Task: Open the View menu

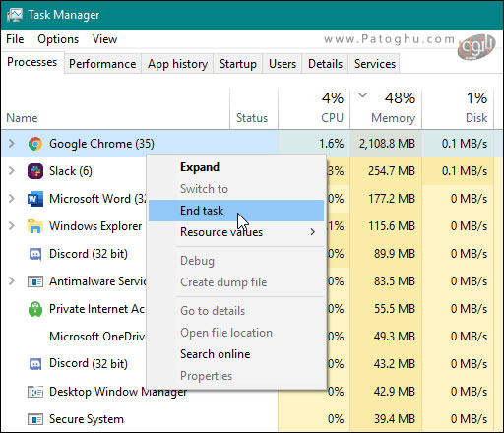Action: coord(104,39)
